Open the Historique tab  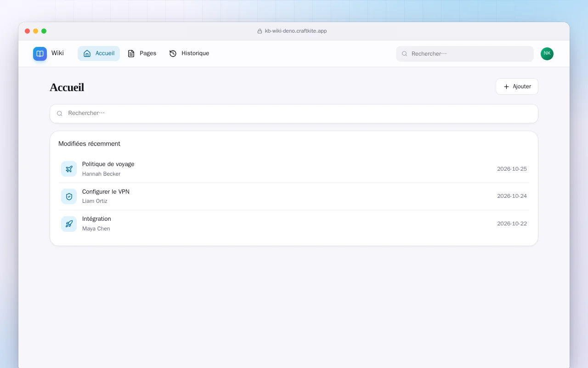tap(189, 53)
